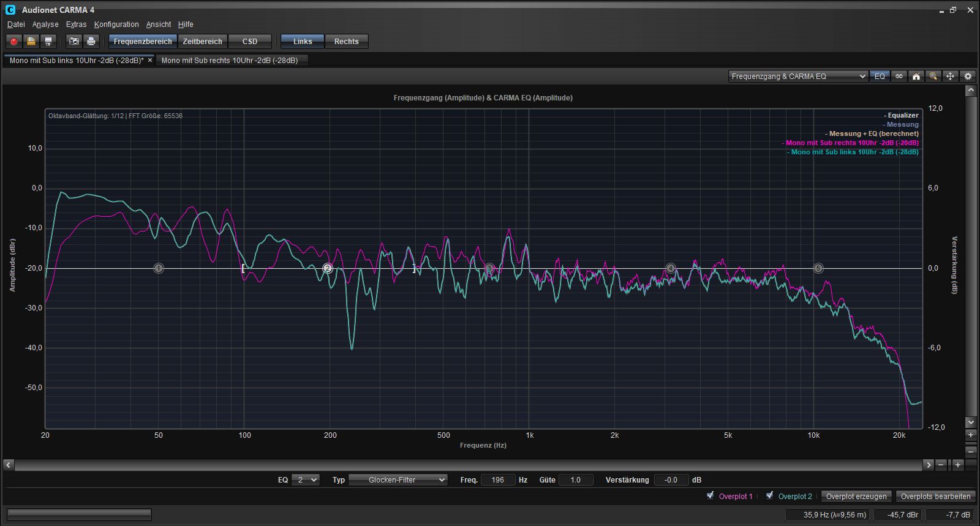Reset graph view with the home icon
The image size is (980, 526).
coord(916,77)
